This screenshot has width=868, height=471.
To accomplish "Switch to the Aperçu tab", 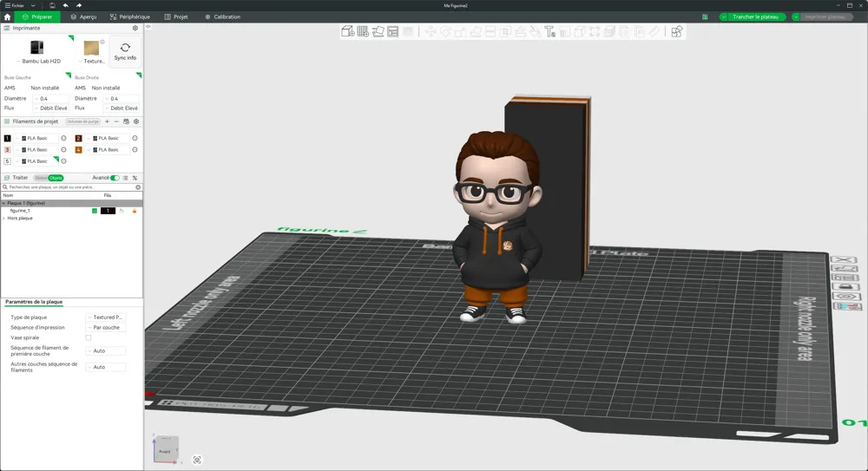I will click(x=83, y=17).
